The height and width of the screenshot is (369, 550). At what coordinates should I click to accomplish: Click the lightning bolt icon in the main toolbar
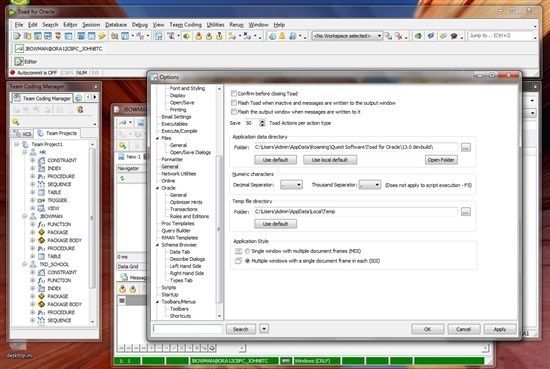coord(102,36)
